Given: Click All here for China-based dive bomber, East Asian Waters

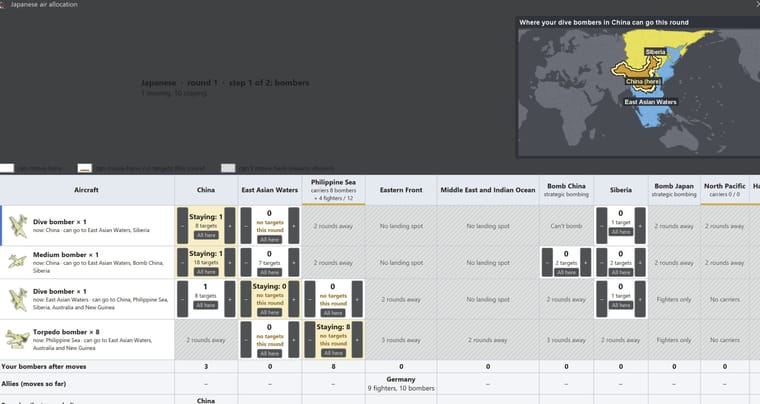Looking at the screenshot, I should click(x=269, y=239).
